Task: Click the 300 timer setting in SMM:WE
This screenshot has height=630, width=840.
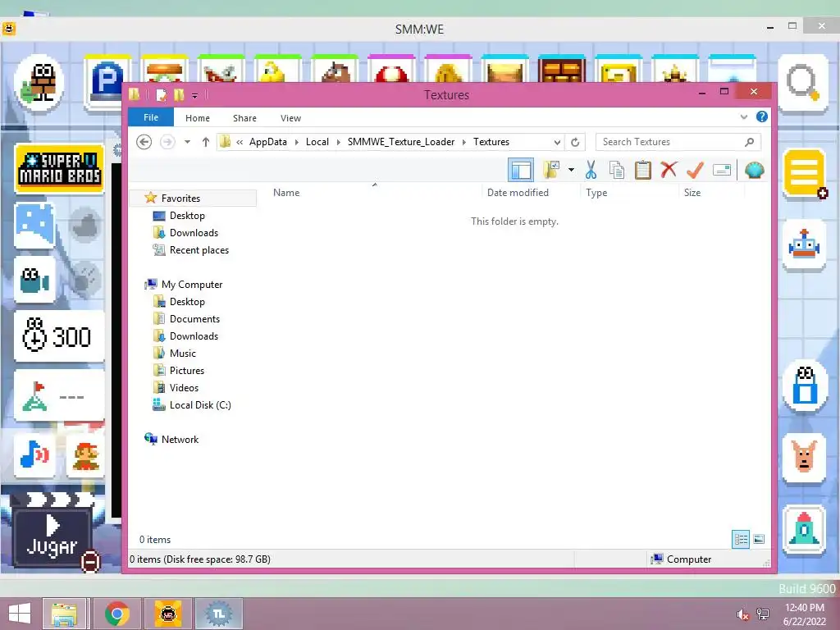Action: pyautogui.click(x=59, y=336)
